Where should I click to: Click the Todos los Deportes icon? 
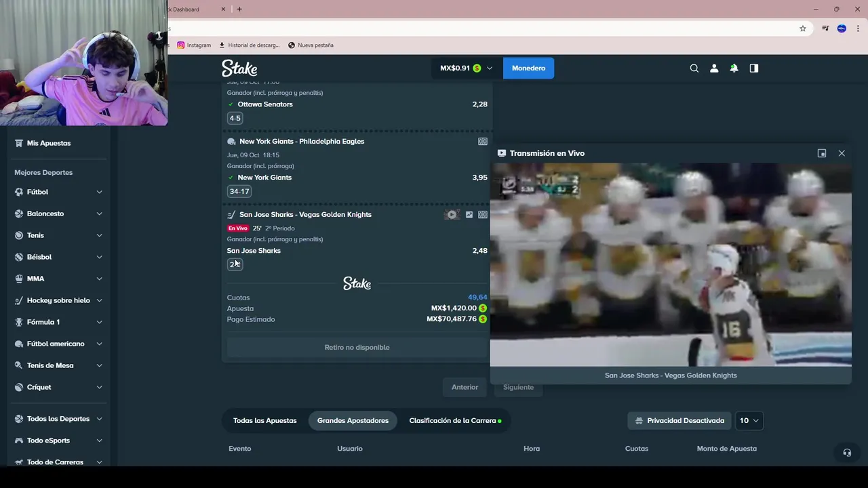[19, 419]
